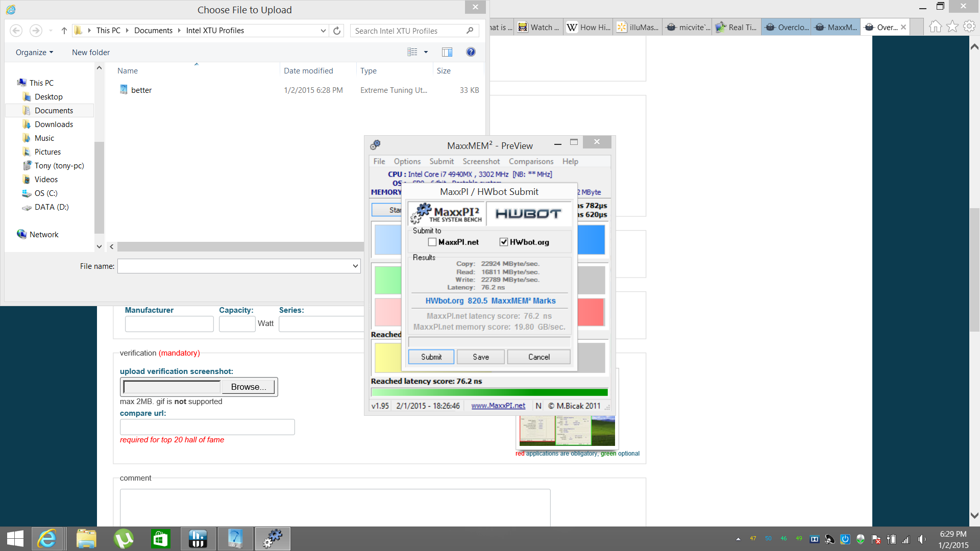
Task: Open the audio mixer app in taskbar
Action: click(x=198, y=539)
